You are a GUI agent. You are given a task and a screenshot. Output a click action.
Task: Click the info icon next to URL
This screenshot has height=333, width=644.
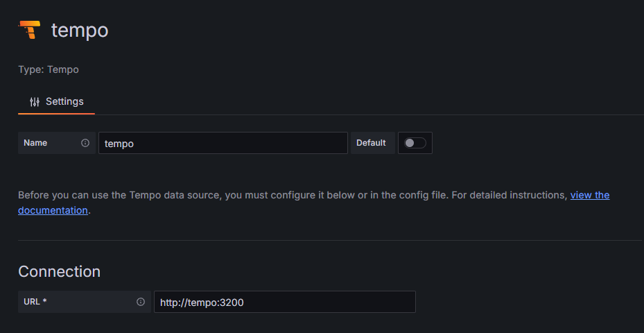click(x=141, y=302)
